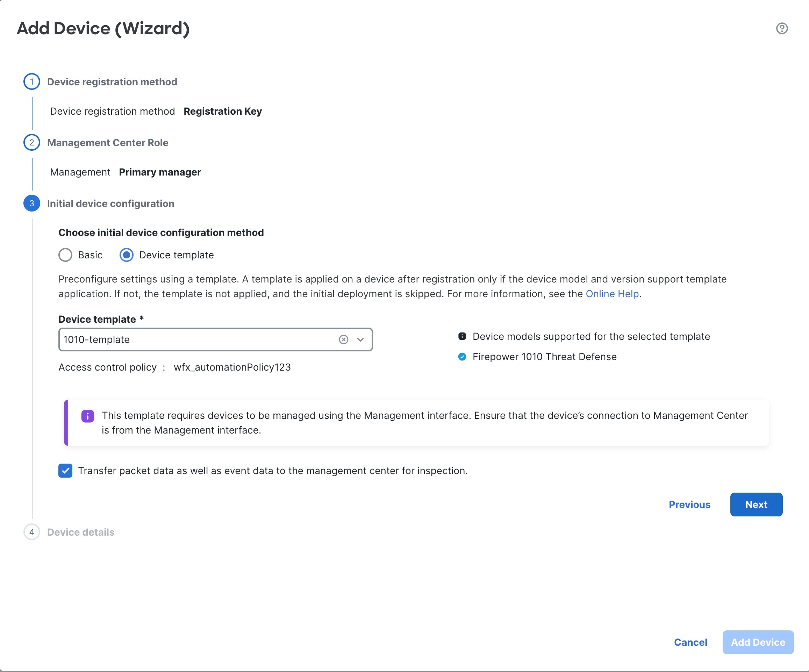
Task: Open the Device details step heading
Action: (80, 532)
